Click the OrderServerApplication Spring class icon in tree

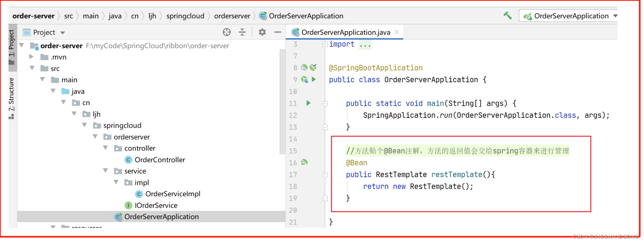[x=118, y=217]
